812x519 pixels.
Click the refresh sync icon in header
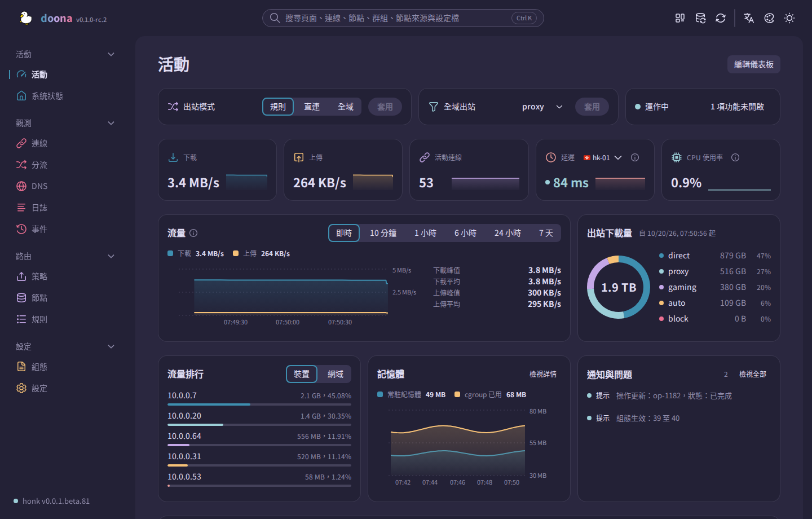[x=721, y=18]
